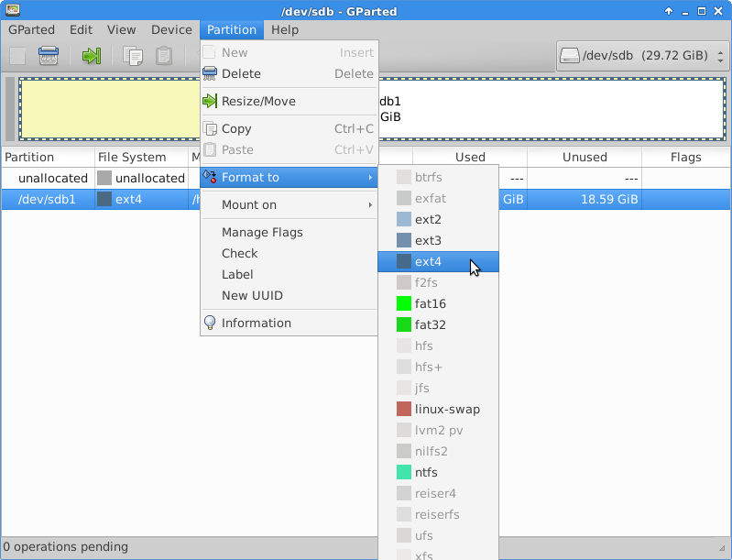Choose Copy from Partition menu
The height and width of the screenshot is (560, 732).
pos(289,129)
